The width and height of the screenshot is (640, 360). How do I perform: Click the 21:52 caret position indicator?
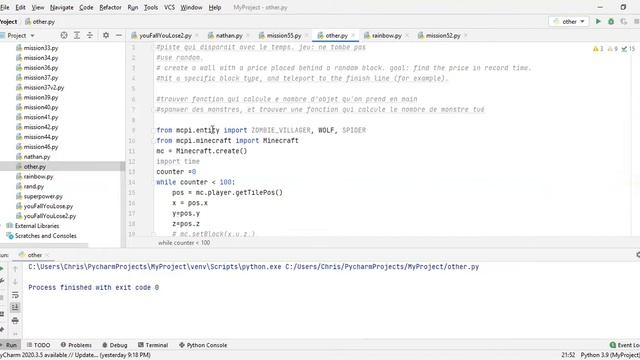tap(568, 355)
